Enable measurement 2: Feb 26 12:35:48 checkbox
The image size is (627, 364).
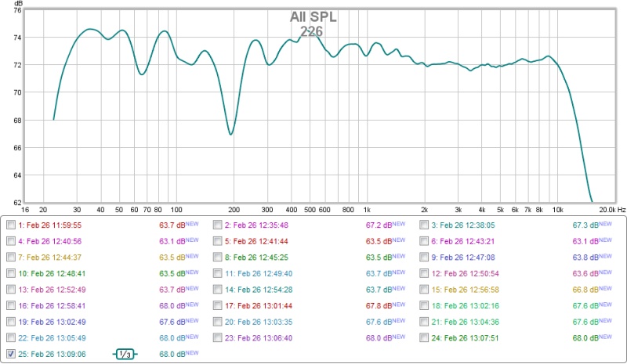(x=218, y=225)
